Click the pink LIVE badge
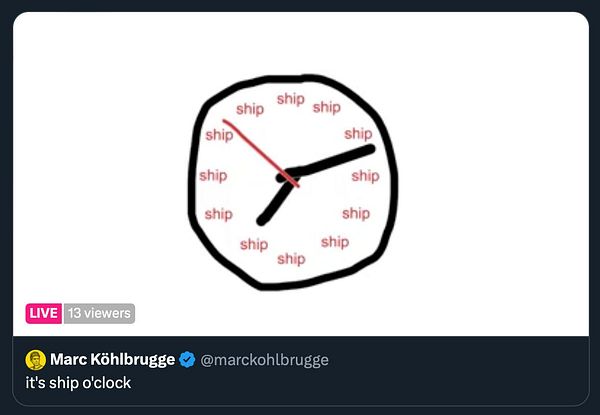600x415 pixels. pyautogui.click(x=43, y=313)
